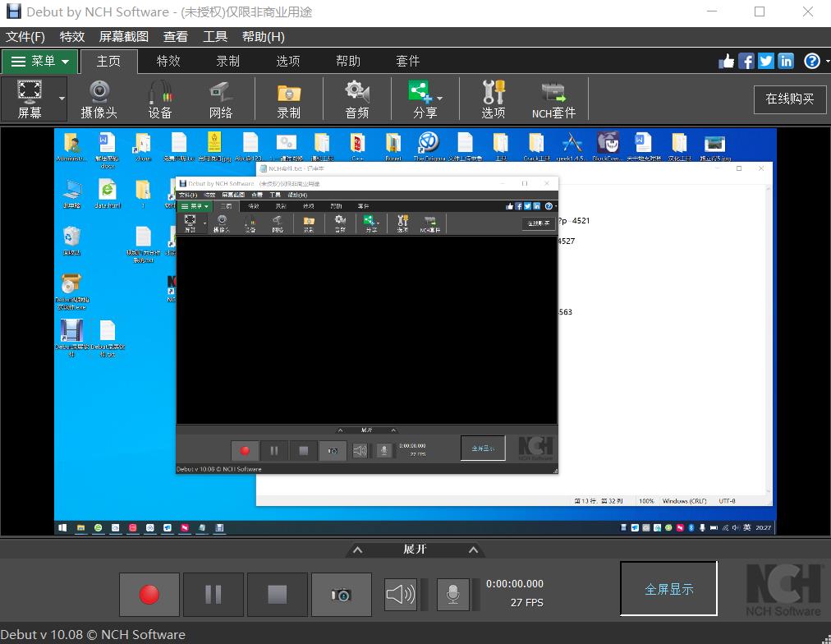This screenshot has width=831, height=644.
Task: Click the Recycle Bin icon in preview
Action: click(x=71, y=240)
